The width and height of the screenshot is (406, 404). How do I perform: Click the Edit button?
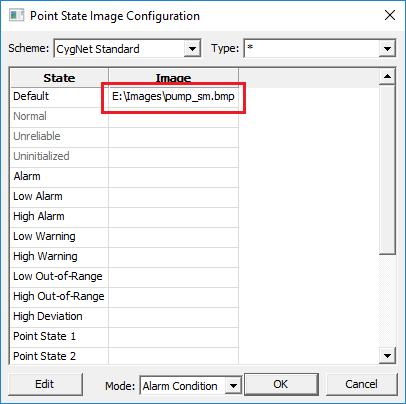[x=45, y=384]
